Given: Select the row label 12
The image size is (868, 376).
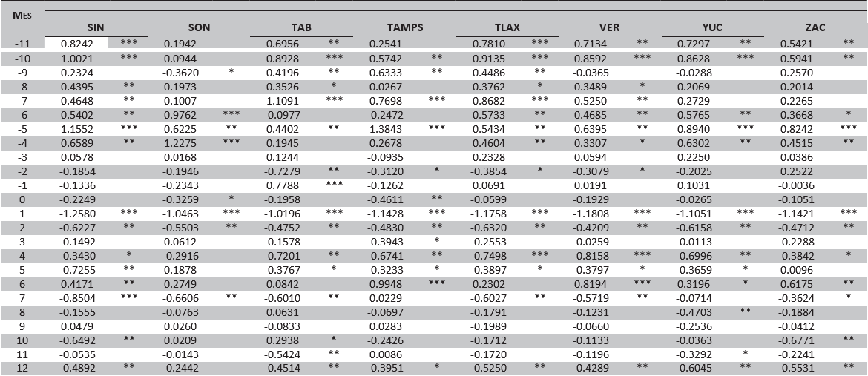Looking at the screenshot, I should click(22, 369).
